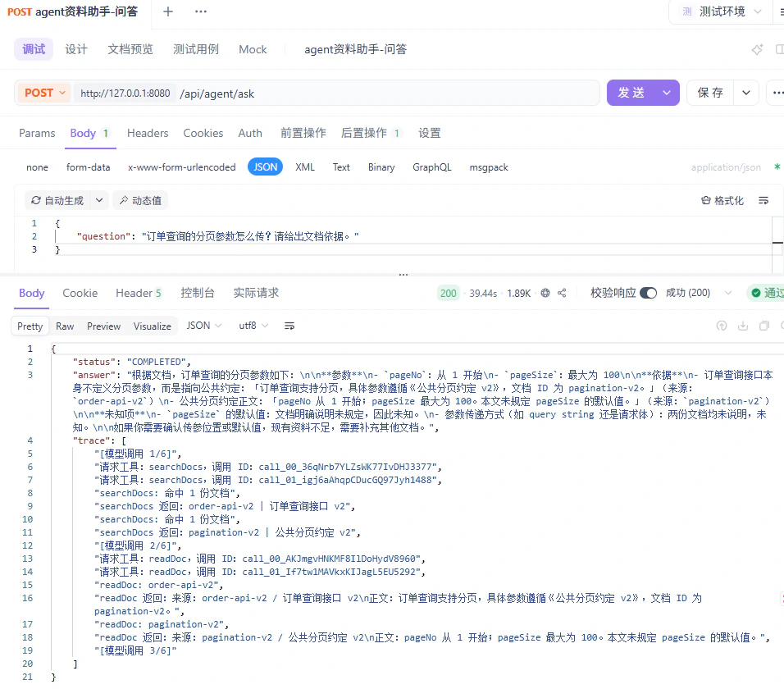Image resolution: width=784 pixels, height=689 pixels.
Task: Open the 文档预览 doc preview tab
Action: [x=130, y=49]
